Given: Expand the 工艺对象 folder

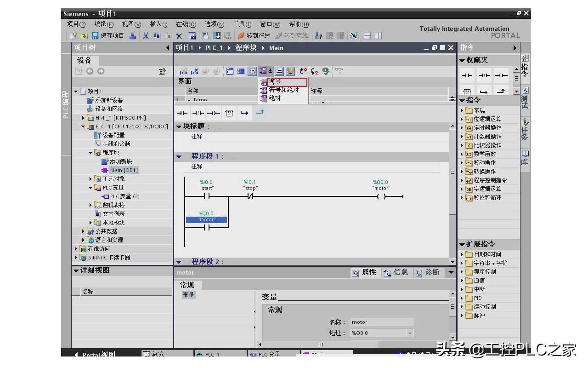Looking at the screenshot, I should click(x=91, y=179).
